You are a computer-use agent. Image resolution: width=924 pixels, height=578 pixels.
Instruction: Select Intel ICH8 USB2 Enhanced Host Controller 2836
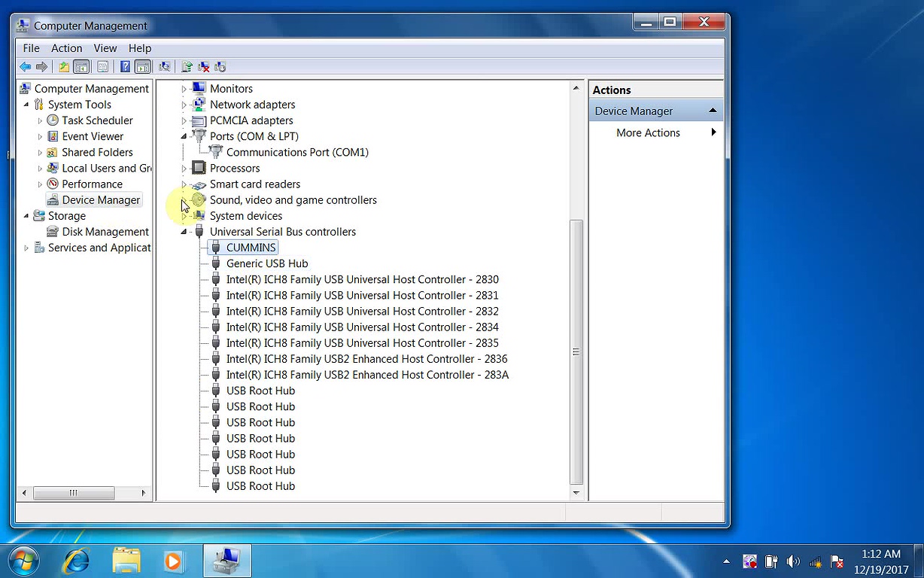367,359
